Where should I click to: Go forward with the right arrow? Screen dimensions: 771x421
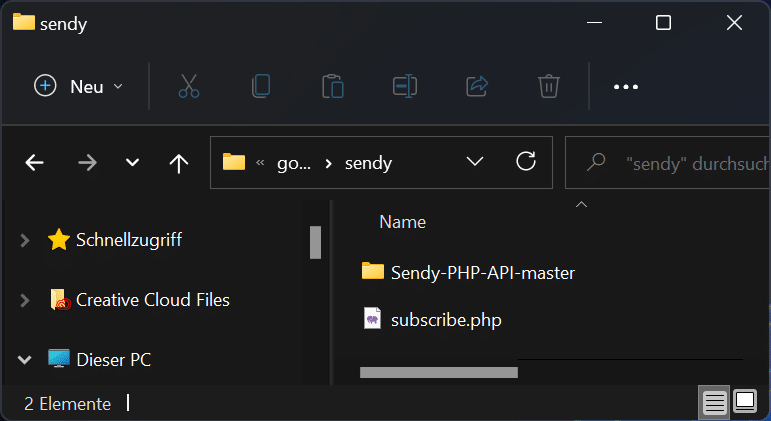click(x=88, y=162)
